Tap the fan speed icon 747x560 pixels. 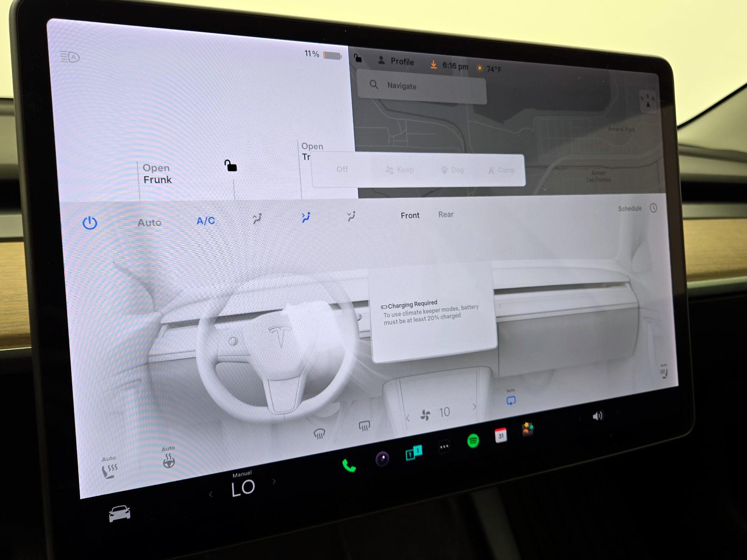click(x=425, y=415)
